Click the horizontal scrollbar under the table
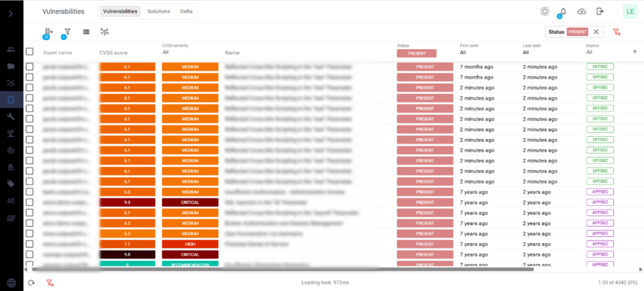The image size is (644, 291). click(283, 269)
